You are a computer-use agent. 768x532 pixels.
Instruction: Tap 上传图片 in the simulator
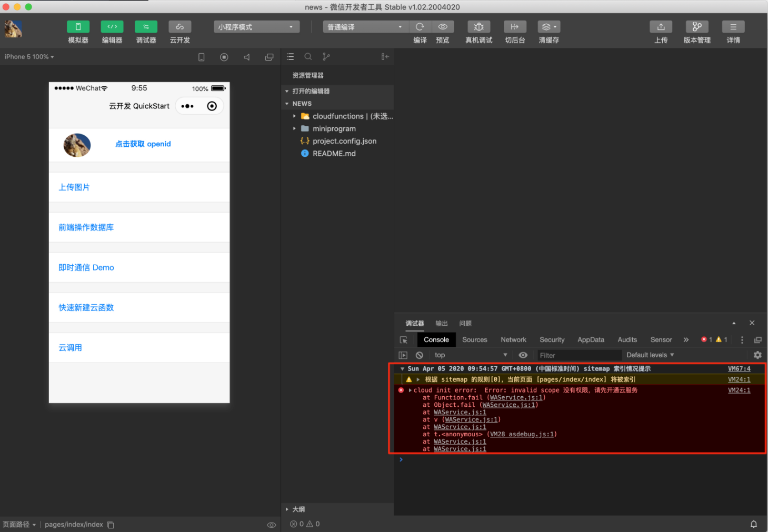[139, 187]
